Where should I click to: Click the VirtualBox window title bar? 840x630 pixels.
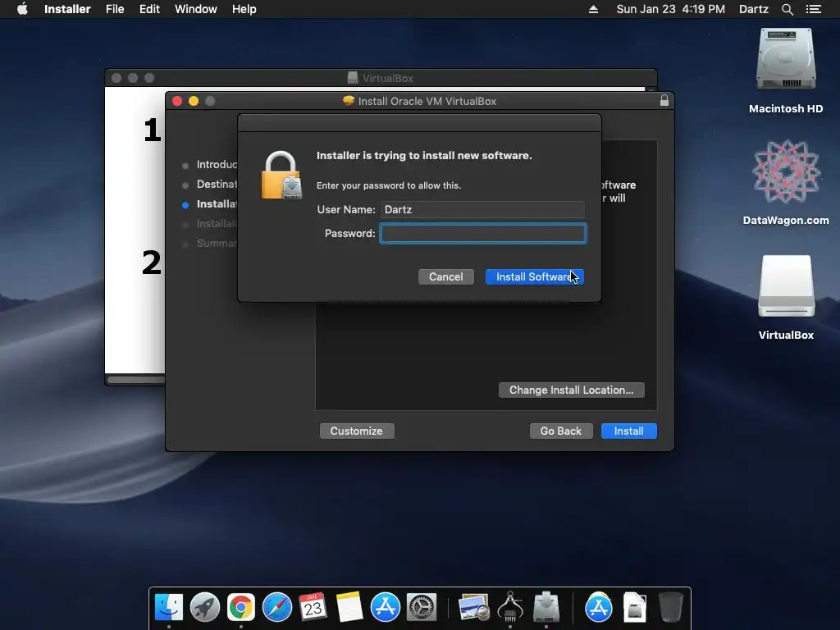point(381,78)
